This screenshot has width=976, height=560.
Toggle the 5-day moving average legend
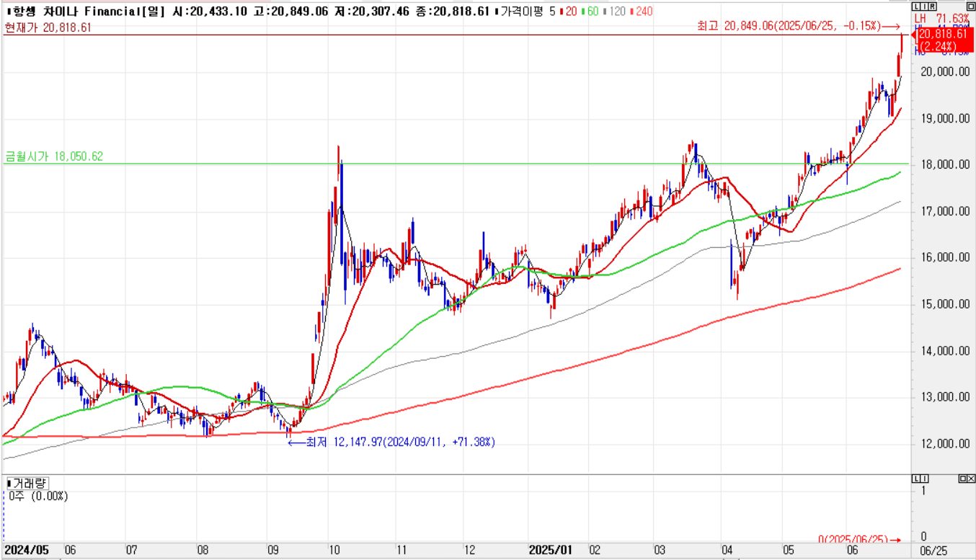click(x=551, y=12)
